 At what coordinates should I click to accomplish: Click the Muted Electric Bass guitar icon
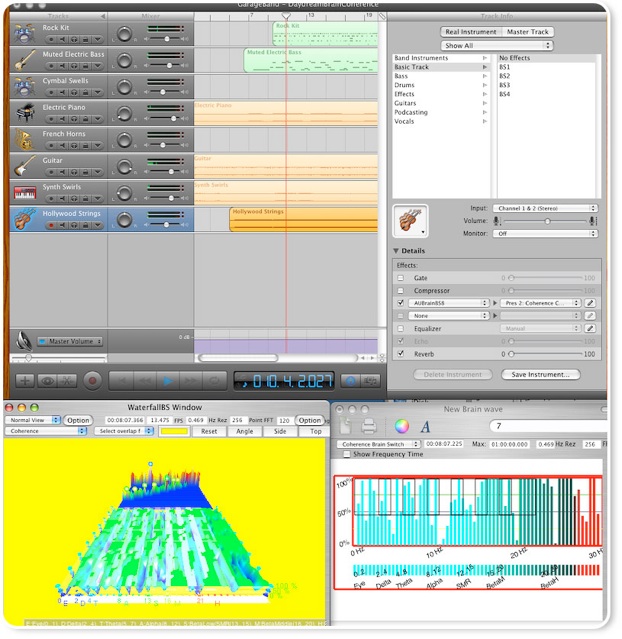24,60
